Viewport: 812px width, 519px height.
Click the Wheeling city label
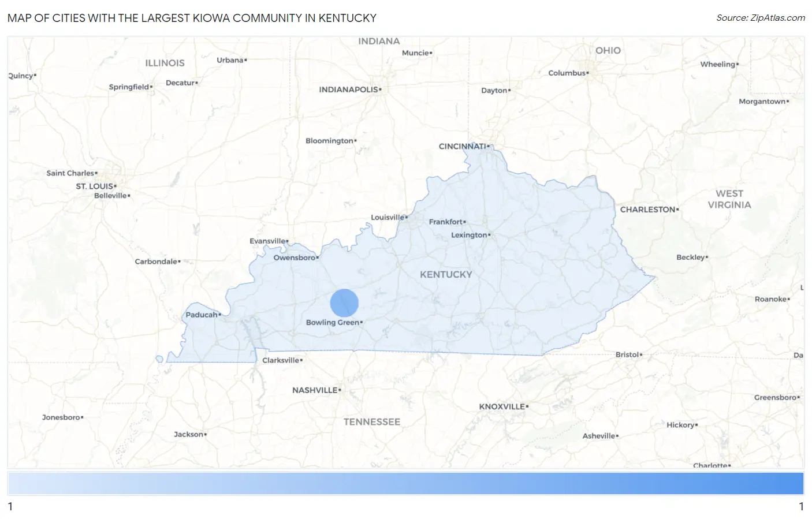pyautogui.click(x=718, y=65)
